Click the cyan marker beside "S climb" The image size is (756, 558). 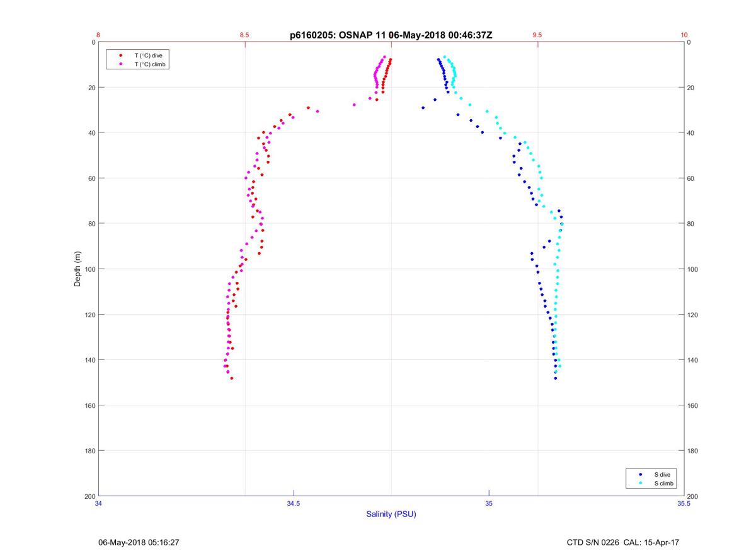coord(640,483)
